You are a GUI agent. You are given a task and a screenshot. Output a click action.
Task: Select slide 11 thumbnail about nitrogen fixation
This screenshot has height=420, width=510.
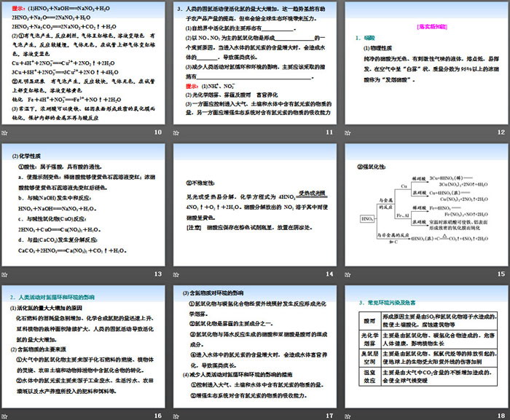coord(255,63)
